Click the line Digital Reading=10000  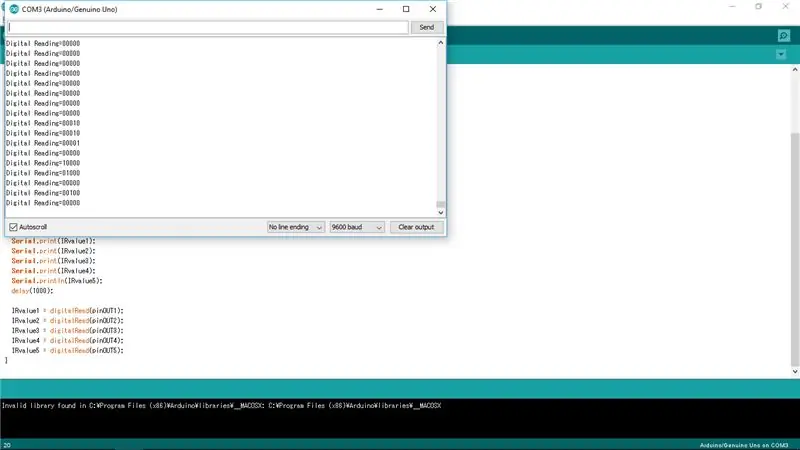click(x=43, y=163)
